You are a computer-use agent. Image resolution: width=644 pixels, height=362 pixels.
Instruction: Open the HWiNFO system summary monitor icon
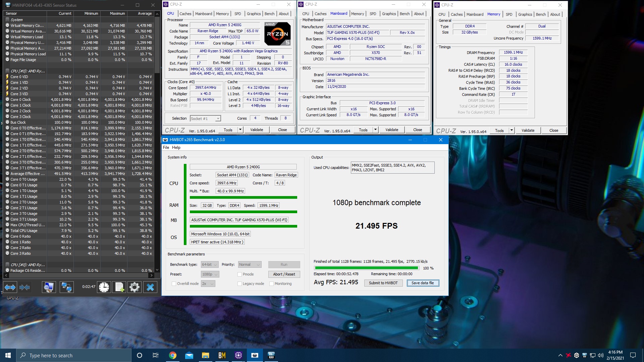pyautogui.click(x=49, y=287)
